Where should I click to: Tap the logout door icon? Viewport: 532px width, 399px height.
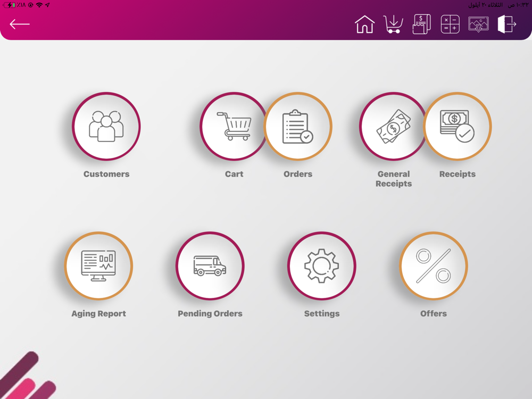pos(507,24)
